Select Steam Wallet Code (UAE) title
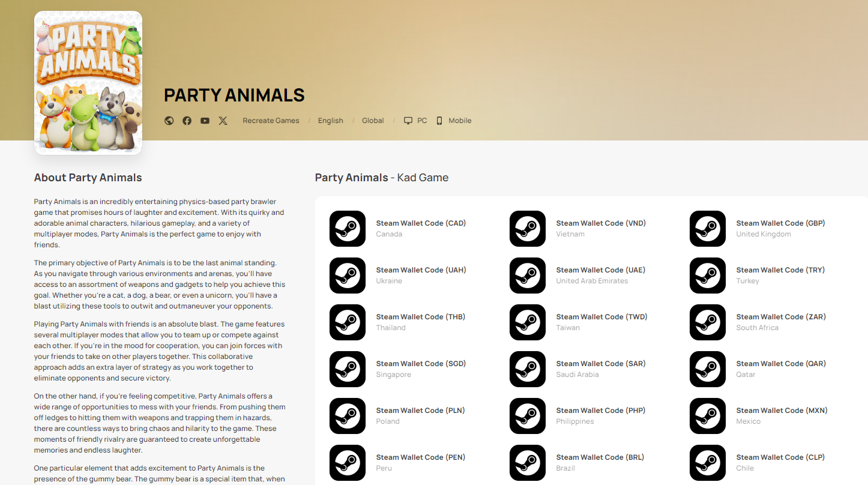This screenshot has width=868, height=485. [601, 270]
